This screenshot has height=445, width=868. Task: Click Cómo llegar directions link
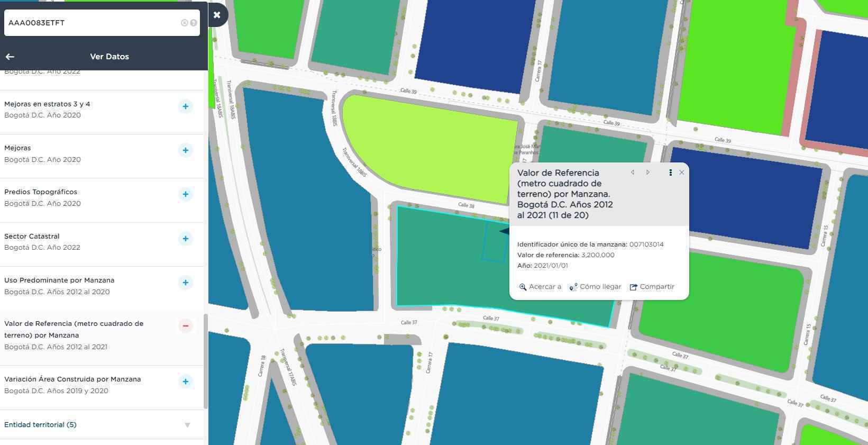[595, 287]
